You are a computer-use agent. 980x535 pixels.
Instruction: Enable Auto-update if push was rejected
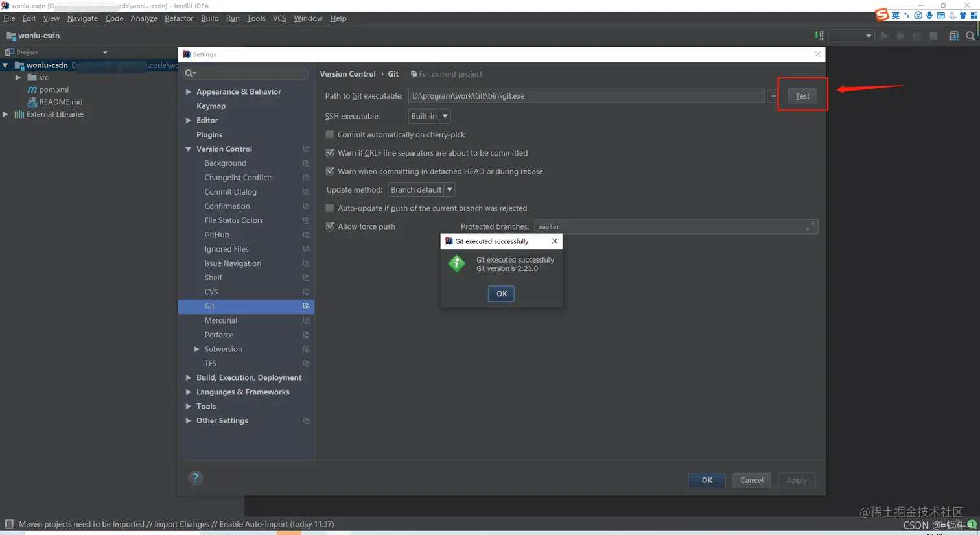coord(330,208)
